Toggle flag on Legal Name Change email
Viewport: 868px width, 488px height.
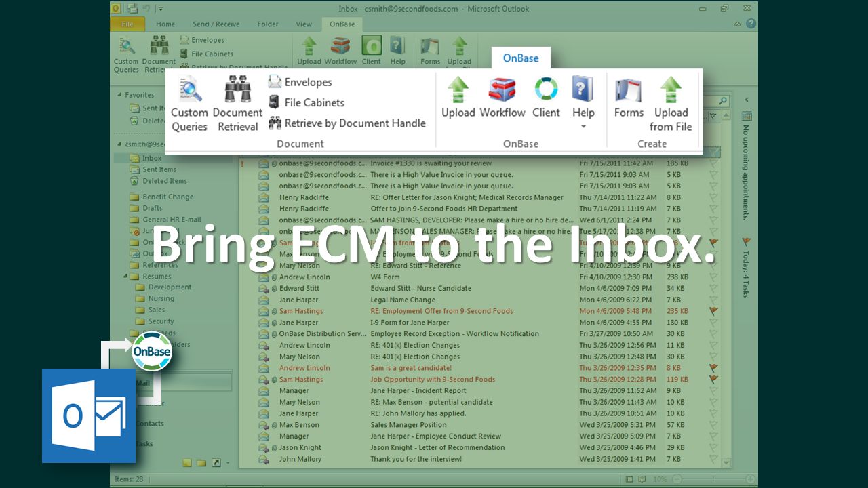tap(713, 300)
